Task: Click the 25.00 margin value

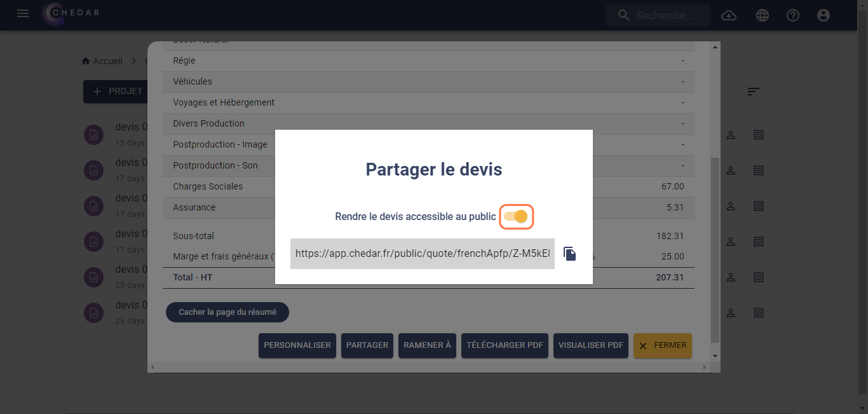Action: click(x=672, y=256)
